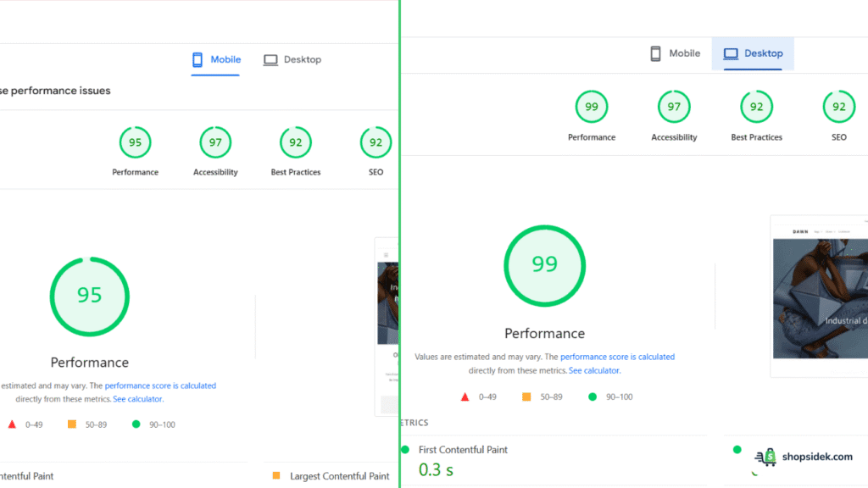Viewport: 868px width, 488px height.
Task: Select the green 95 Performance score gauge
Action: pyautogui.click(x=89, y=296)
